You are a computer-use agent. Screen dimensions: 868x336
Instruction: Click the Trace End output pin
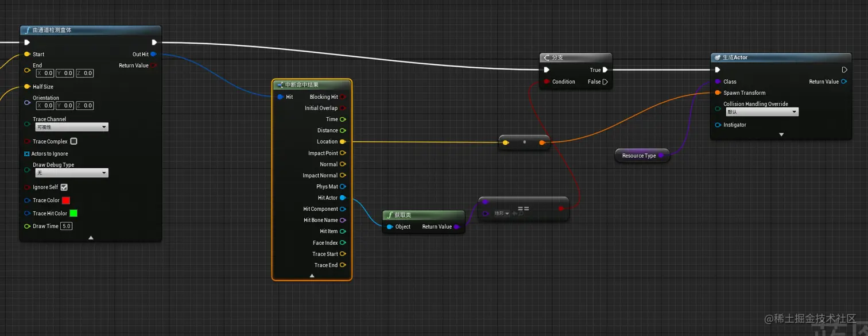point(343,265)
